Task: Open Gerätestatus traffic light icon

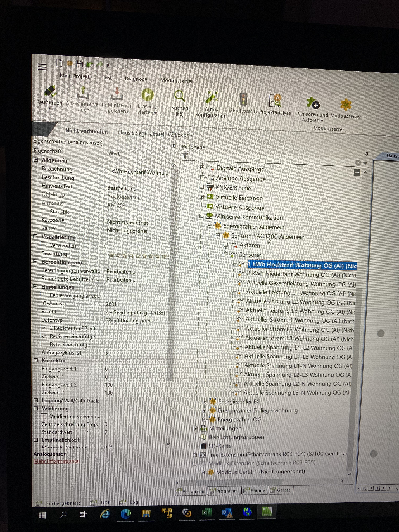Action: pyautogui.click(x=243, y=99)
